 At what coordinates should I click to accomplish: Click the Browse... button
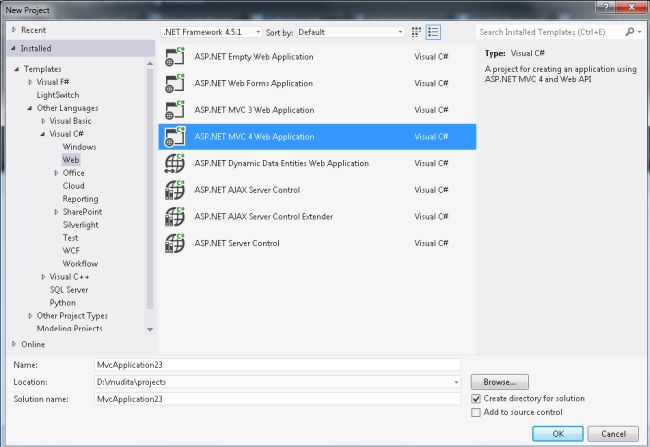coord(500,382)
